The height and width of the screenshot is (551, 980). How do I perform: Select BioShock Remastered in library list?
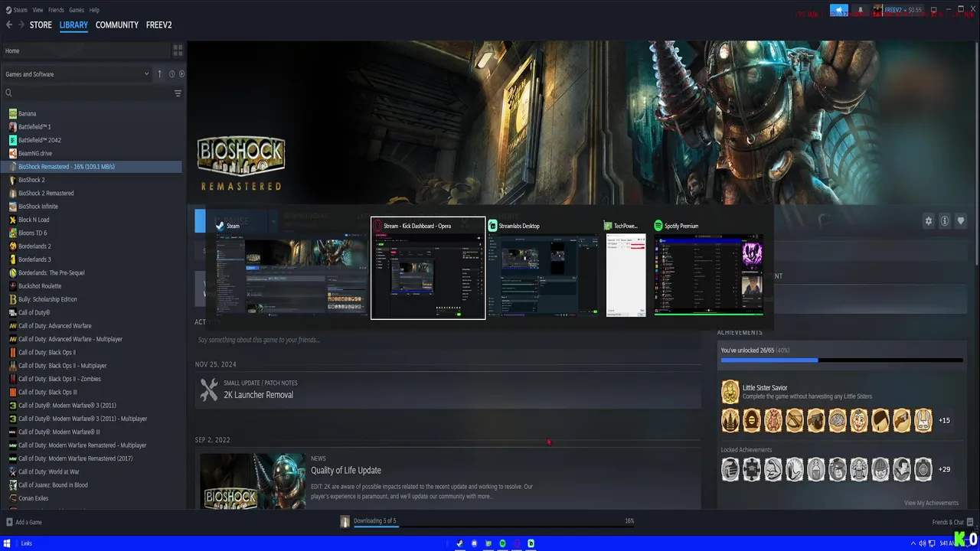[92, 166]
